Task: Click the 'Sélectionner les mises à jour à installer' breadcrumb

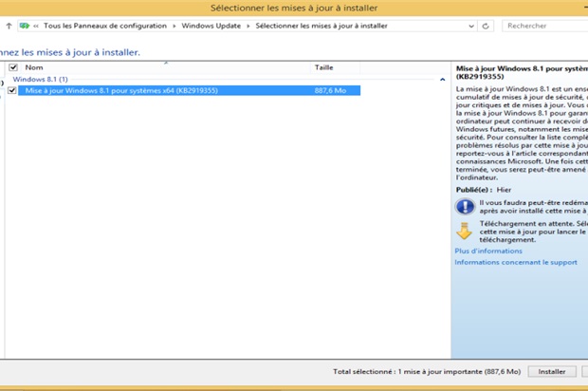Action: [x=322, y=26]
